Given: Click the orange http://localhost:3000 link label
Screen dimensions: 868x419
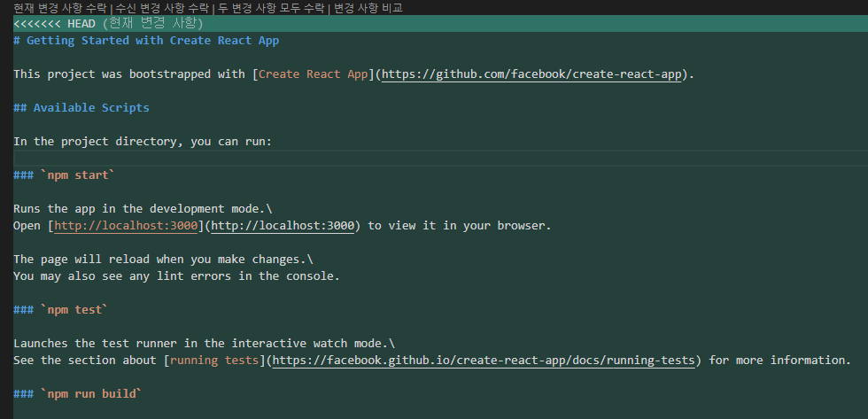Looking at the screenshot, I should click(x=126, y=226).
